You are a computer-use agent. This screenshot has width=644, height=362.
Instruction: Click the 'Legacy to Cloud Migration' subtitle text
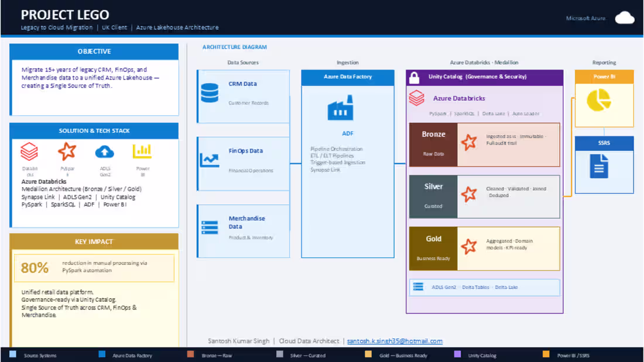[57, 27]
